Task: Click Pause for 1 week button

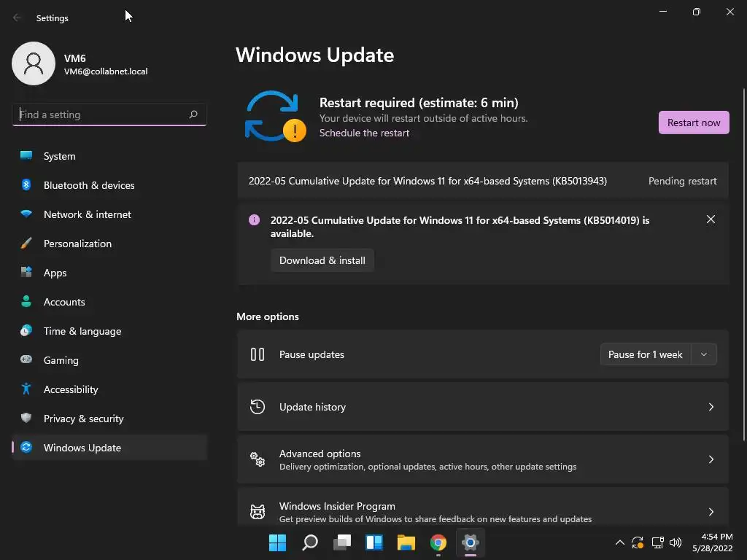Action: (645, 354)
